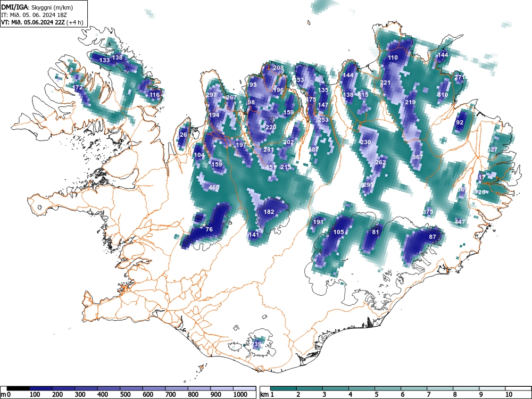Viewport: 532px width, 399px height.
Task: Select the 'IT: Mið. 05. 06. 2024 18Z' line
Action: (34, 15)
